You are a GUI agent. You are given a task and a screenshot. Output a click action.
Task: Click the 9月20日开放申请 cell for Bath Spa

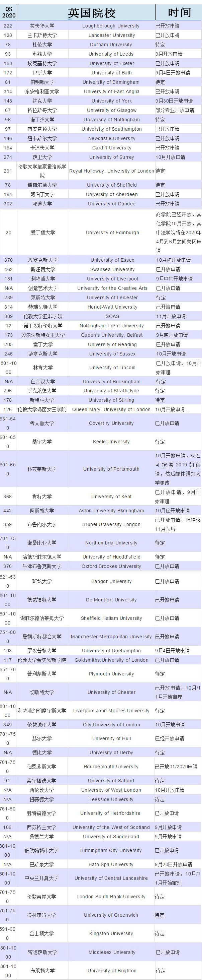(174, 864)
